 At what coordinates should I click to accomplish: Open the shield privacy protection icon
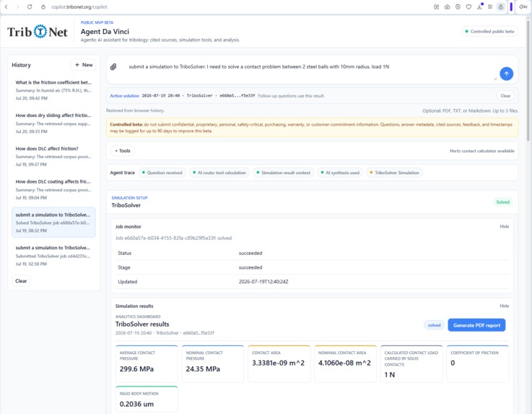(x=458, y=7)
